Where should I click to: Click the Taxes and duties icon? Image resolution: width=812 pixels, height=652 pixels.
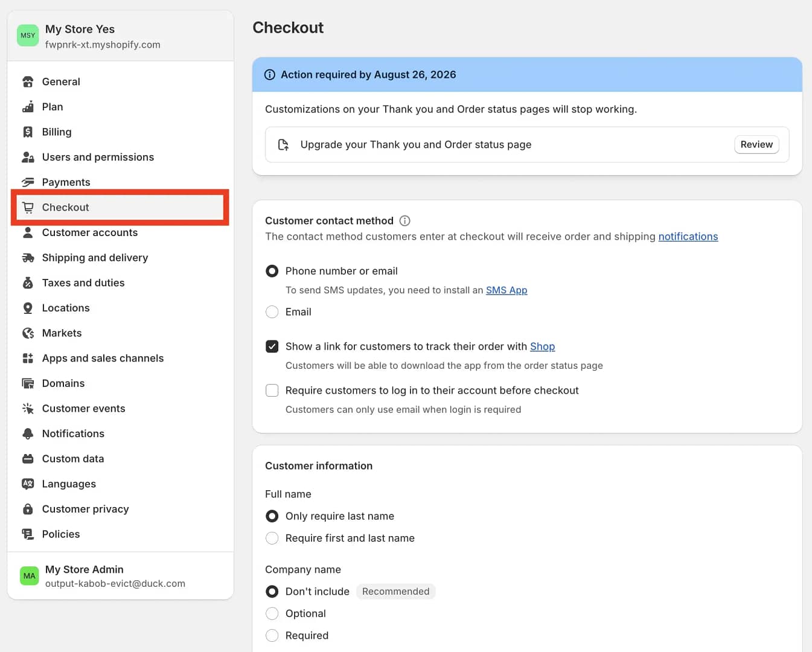[28, 283]
